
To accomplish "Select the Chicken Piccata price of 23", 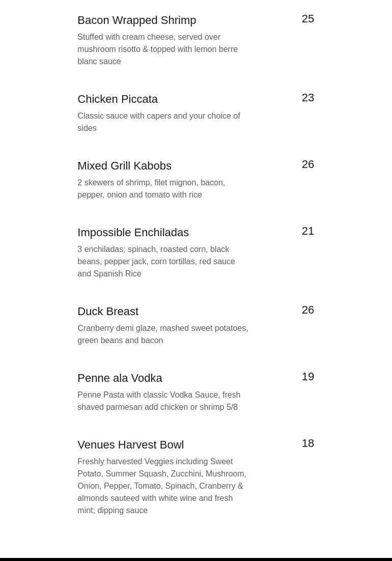I will pyautogui.click(x=307, y=98).
